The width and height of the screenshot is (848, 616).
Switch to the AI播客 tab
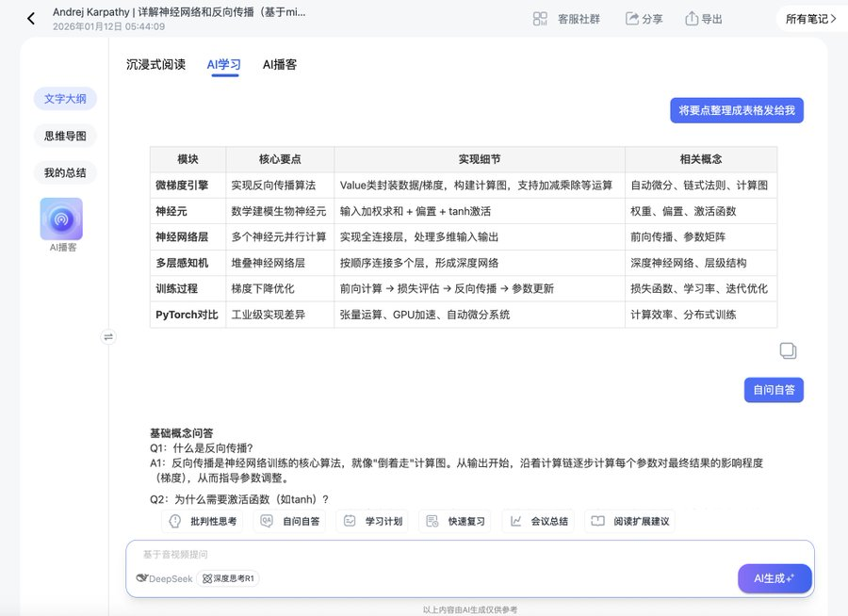tap(280, 64)
